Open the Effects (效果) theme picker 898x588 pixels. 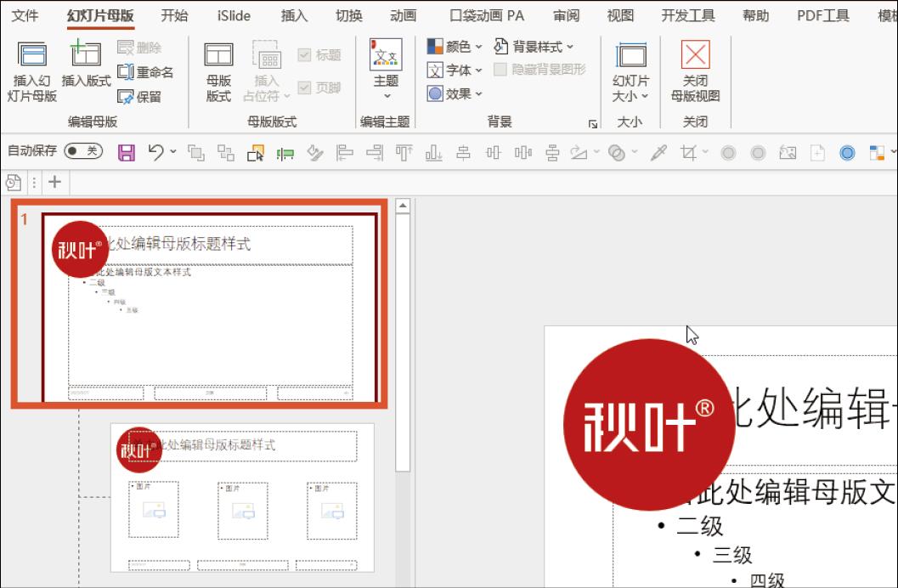[455, 94]
